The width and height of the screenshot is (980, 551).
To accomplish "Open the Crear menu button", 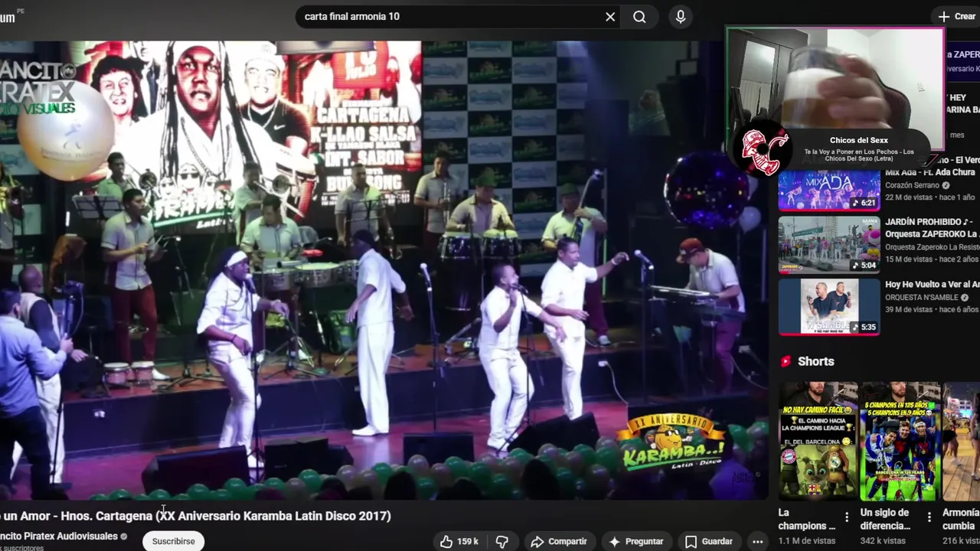I will coord(957,16).
